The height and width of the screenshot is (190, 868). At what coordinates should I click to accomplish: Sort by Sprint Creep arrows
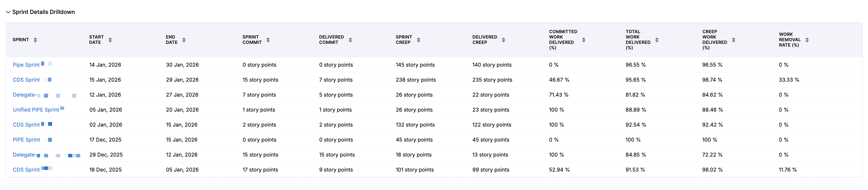(418, 40)
